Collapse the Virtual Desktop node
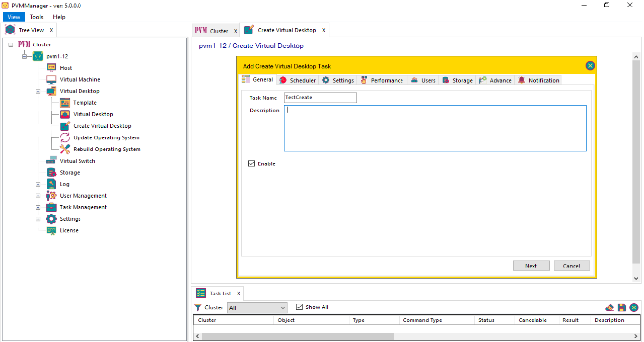644x342 pixels. coord(38,92)
